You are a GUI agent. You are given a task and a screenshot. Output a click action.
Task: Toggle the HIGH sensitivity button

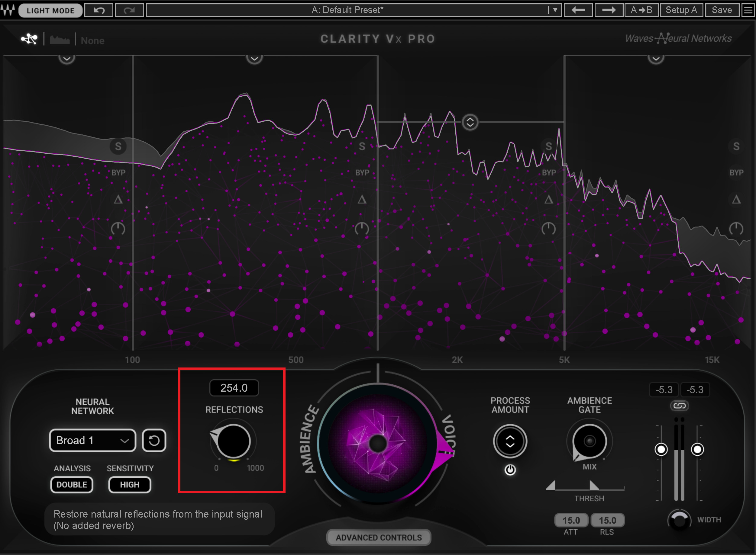point(130,485)
